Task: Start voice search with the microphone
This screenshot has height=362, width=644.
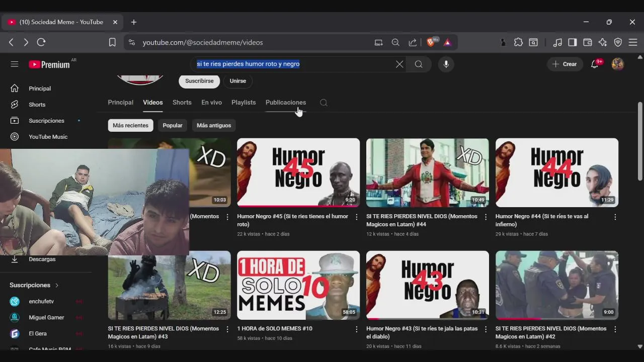Action: click(445, 64)
